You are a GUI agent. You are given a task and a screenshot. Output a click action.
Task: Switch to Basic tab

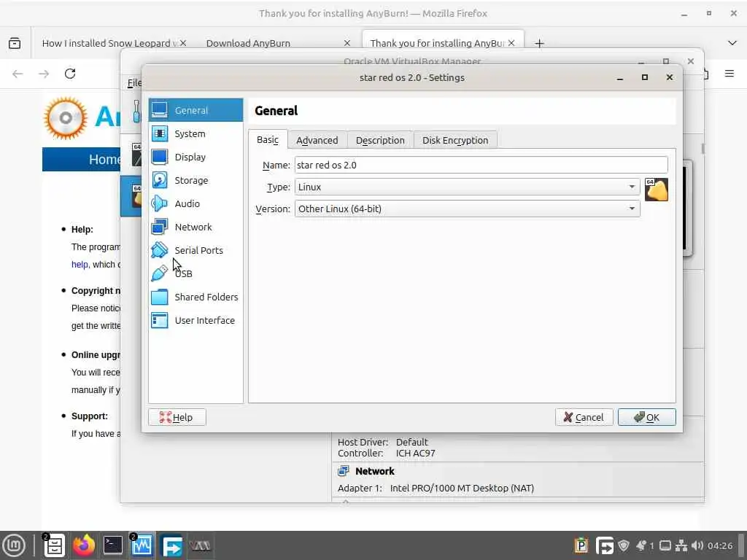point(268,139)
